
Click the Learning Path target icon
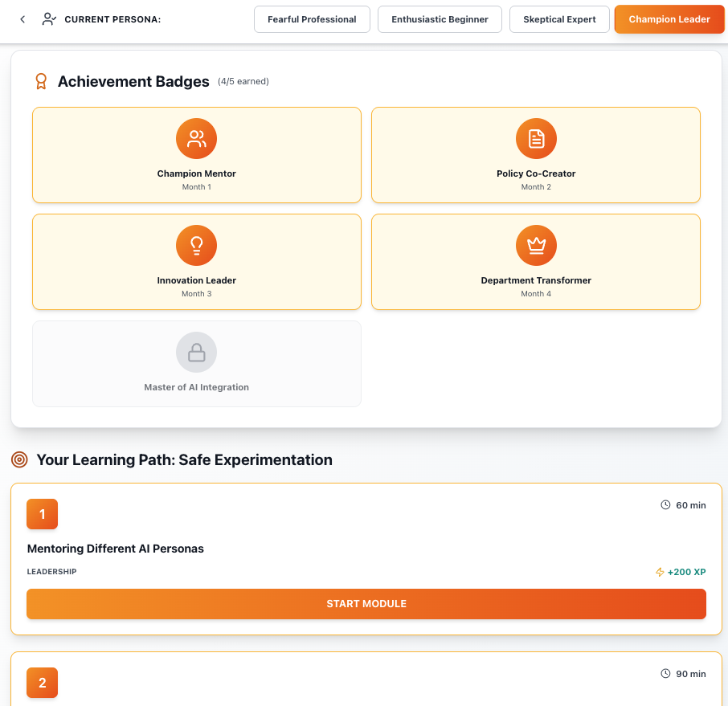pyautogui.click(x=20, y=460)
